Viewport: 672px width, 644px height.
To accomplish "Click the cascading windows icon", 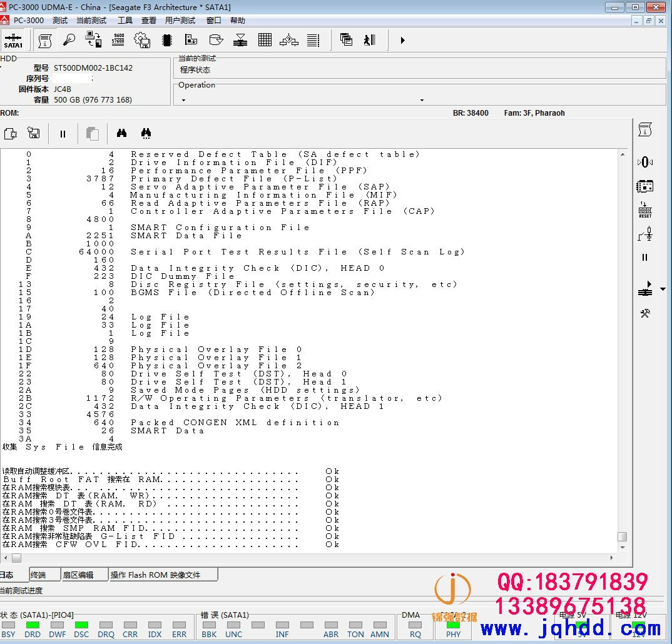I will (x=346, y=40).
